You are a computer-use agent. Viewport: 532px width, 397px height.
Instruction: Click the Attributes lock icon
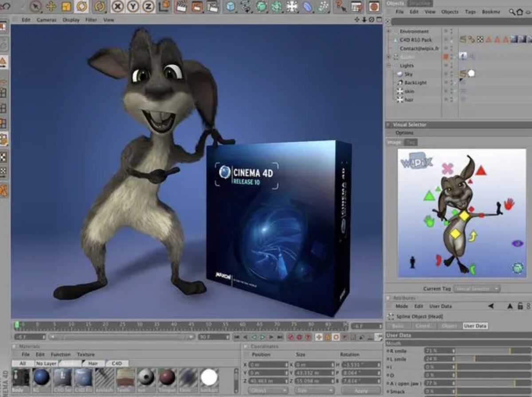click(520, 306)
